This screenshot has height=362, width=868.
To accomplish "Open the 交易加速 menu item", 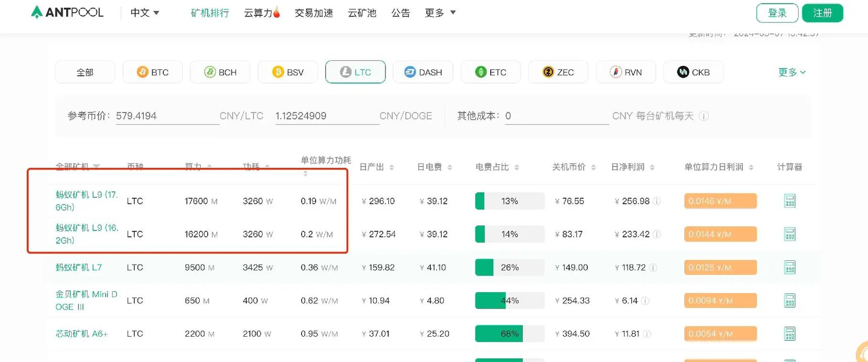I will pyautogui.click(x=314, y=13).
